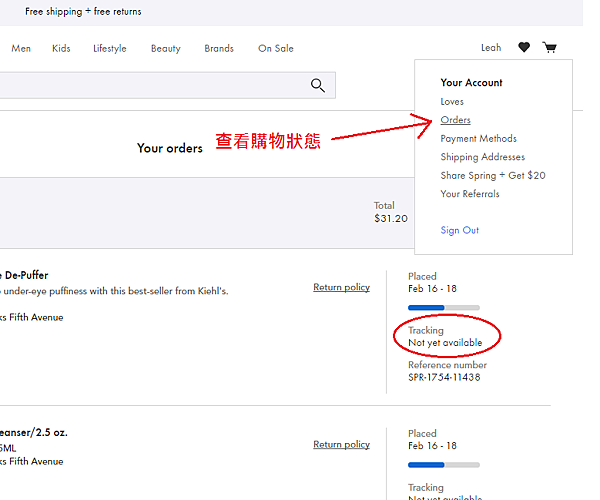Image resolution: width=600 pixels, height=500 pixels.
Task: Click inside the search input field
Action: click(150, 86)
